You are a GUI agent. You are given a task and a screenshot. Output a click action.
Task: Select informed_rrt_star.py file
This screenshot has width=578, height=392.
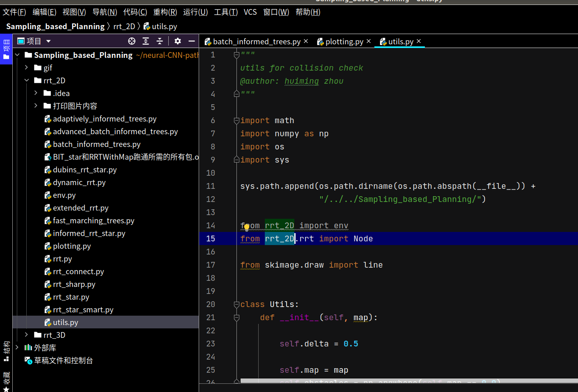[x=85, y=233]
